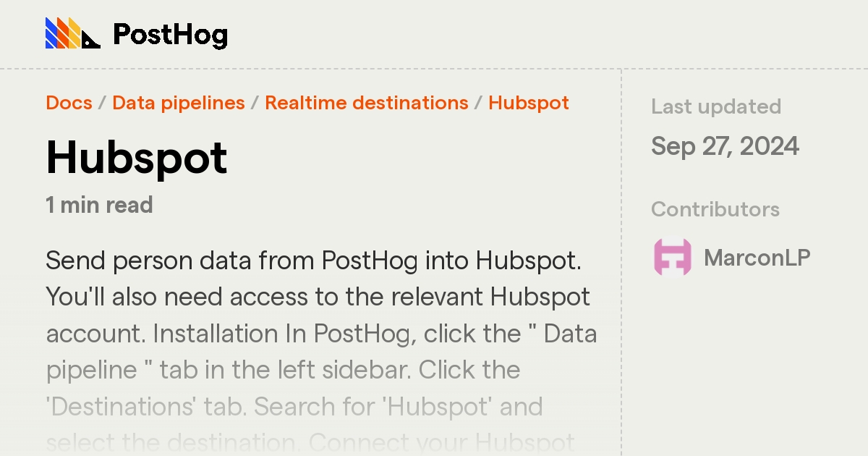Click the PostHog wordmark text
Screen dimensions: 868x456
click(x=171, y=34)
